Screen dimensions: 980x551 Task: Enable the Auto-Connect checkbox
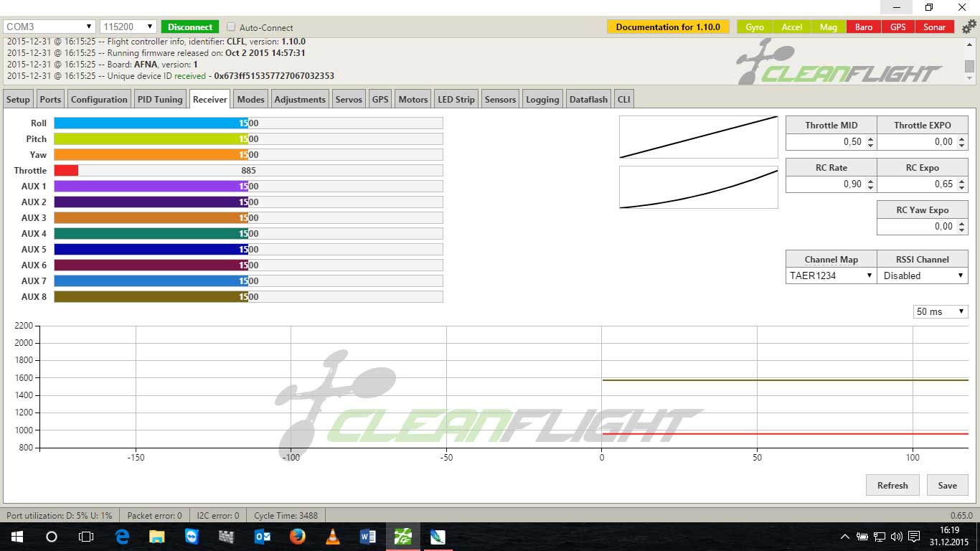[x=231, y=27]
